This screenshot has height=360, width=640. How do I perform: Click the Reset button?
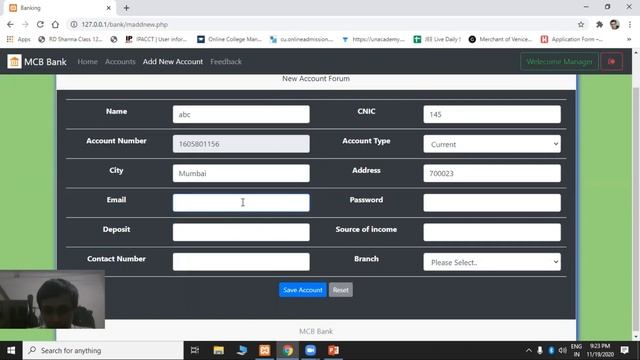340,290
